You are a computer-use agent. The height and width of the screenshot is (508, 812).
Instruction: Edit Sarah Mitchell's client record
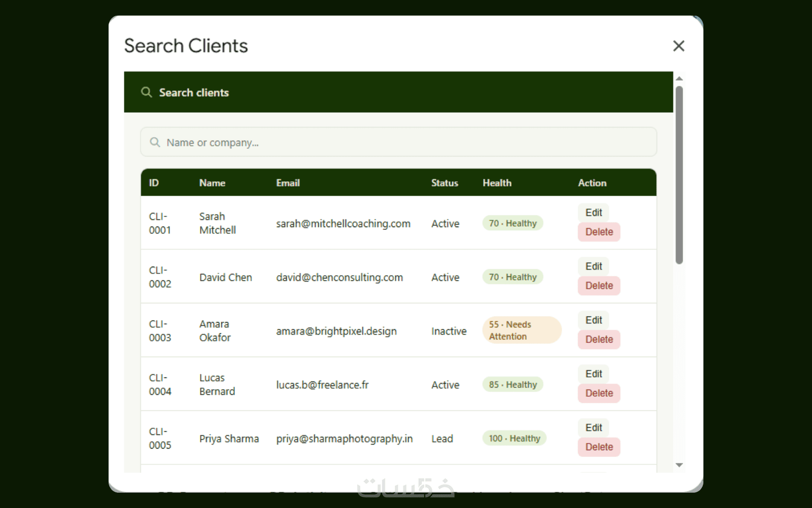(x=593, y=212)
